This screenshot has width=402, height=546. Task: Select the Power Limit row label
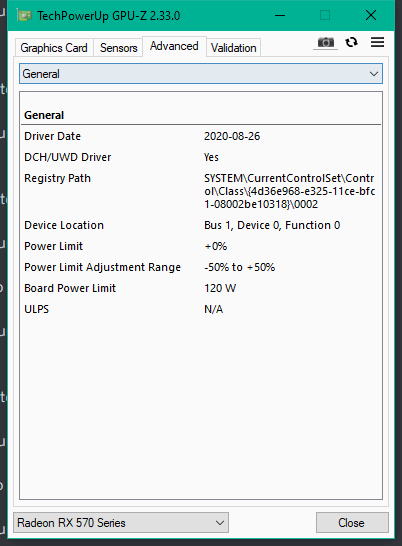point(54,246)
